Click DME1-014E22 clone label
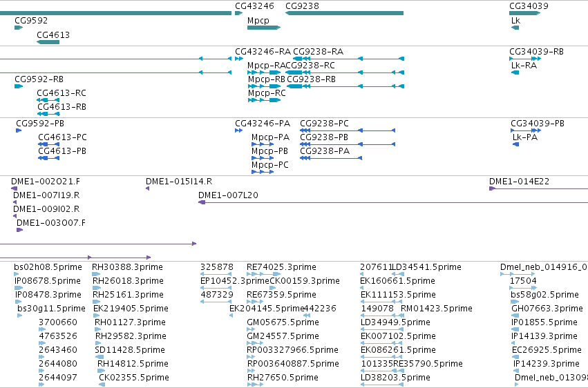Viewport: 588px width, 388px height. tap(519, 182)
